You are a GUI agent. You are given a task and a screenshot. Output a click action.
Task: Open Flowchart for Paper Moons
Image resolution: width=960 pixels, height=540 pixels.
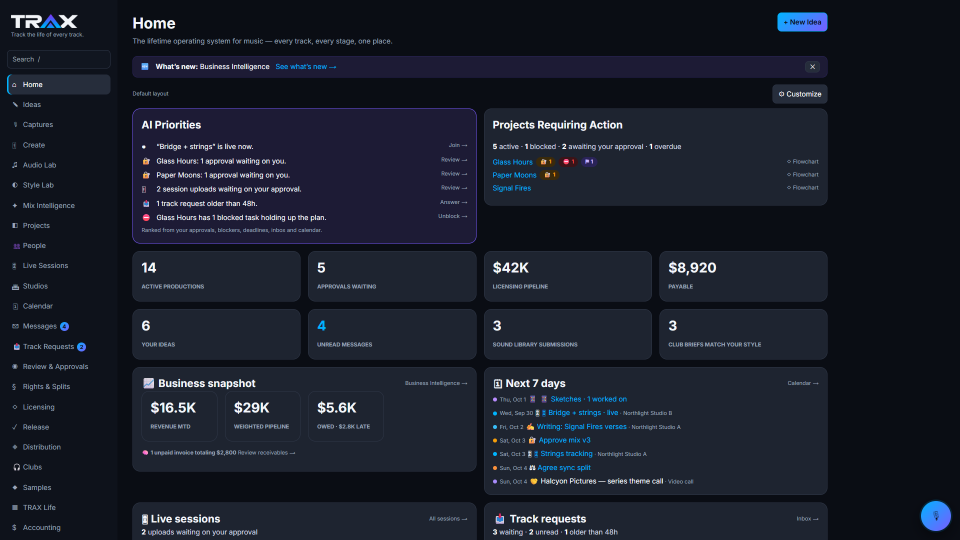tap(803, 175)
